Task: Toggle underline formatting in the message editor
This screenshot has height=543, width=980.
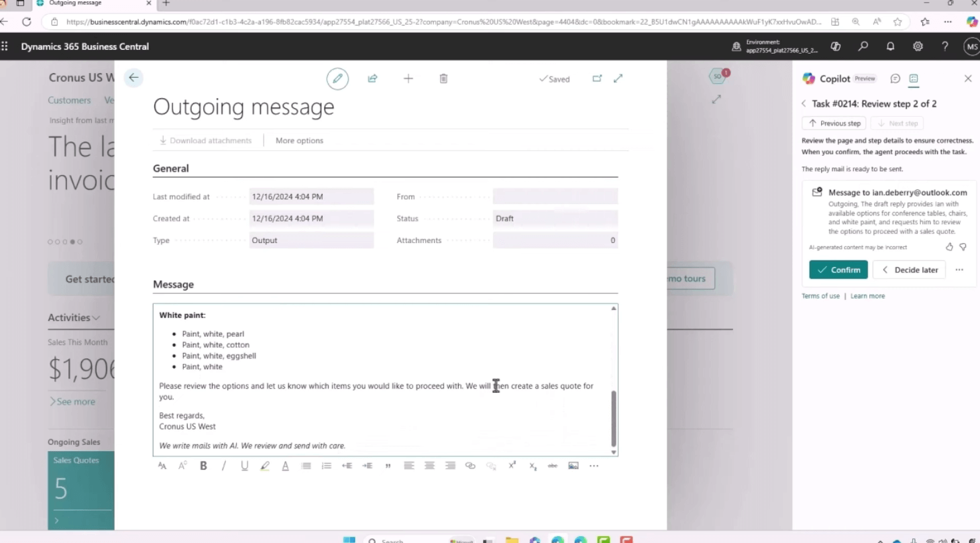Action: click(x=244, y=466)
